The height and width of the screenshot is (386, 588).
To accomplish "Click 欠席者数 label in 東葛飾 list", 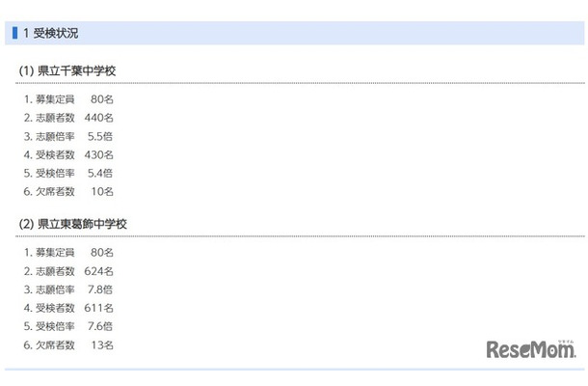I will [x=56, y=345].
